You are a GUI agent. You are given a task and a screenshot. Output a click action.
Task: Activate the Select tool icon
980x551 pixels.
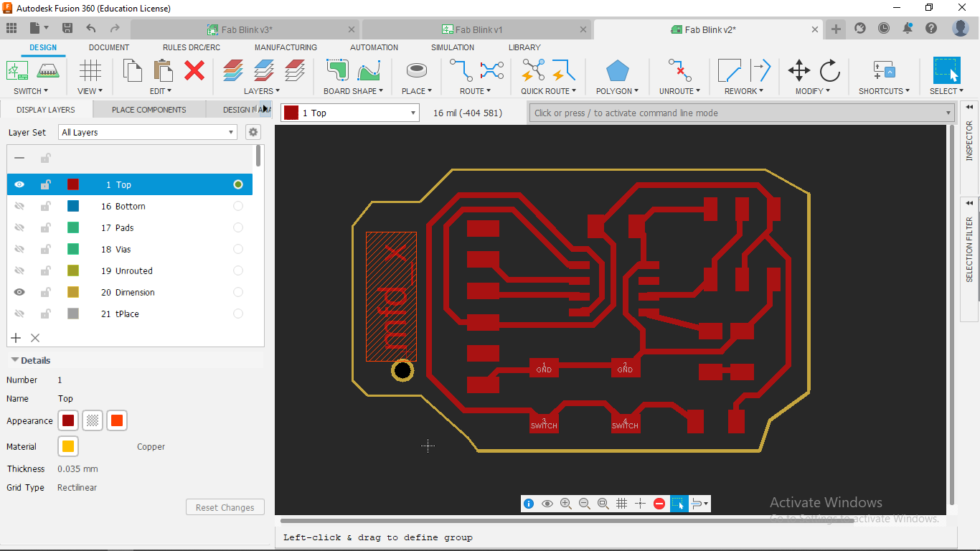coord(947,70)
